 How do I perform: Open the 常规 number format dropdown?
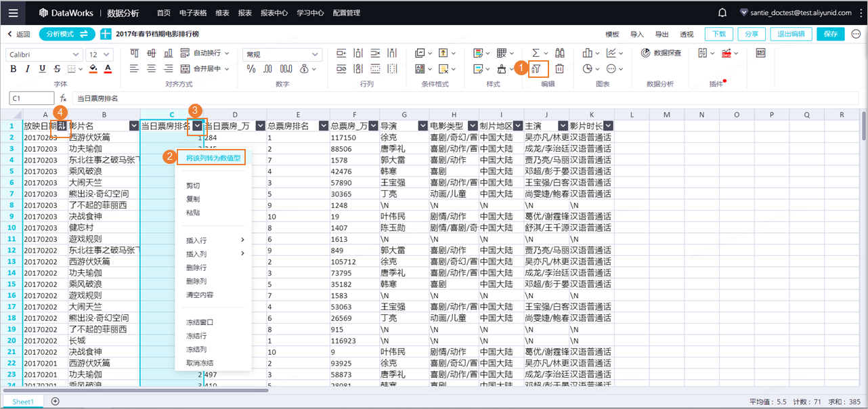283,54
